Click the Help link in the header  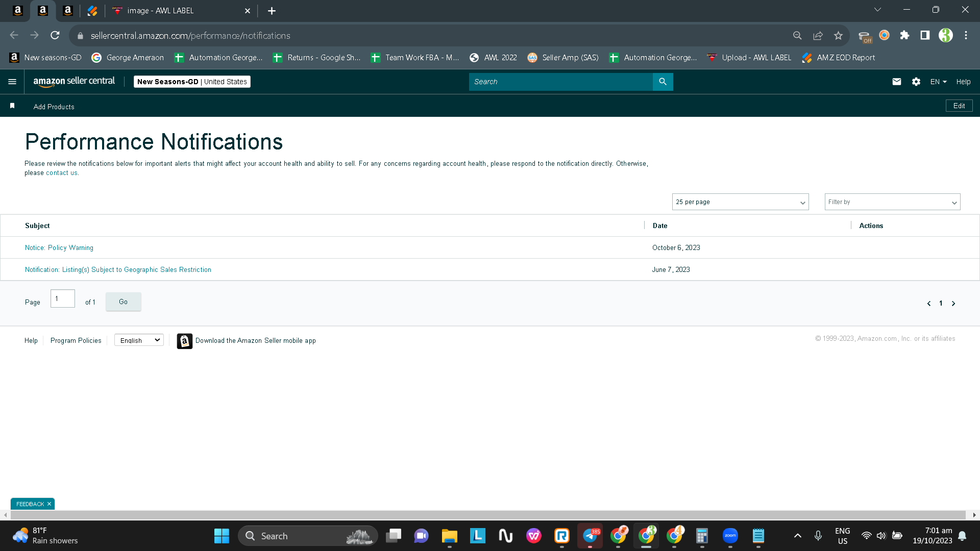tap(963, 82)
